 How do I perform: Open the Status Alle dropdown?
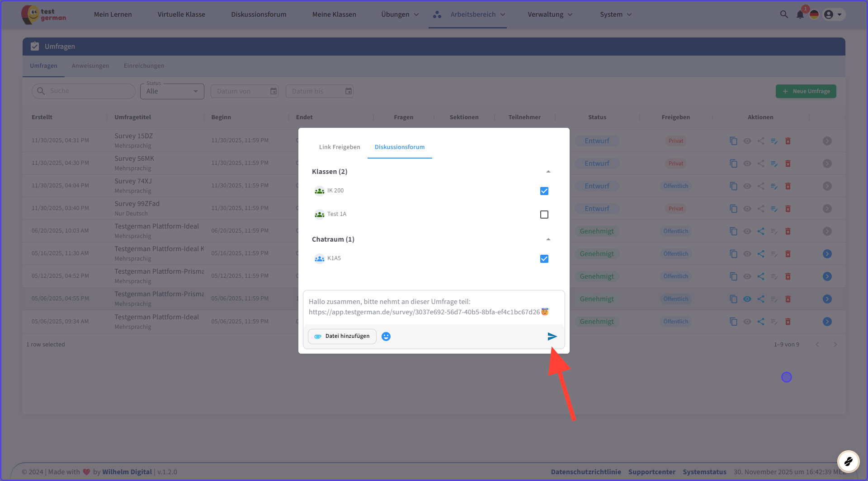[172, 91]
